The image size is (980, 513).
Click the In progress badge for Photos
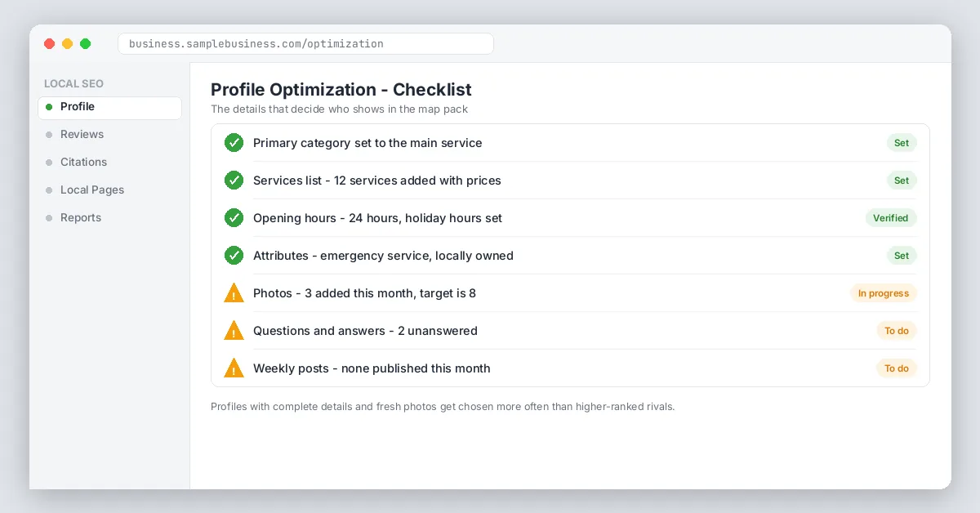pyautogui.click(x=884, y=293)
